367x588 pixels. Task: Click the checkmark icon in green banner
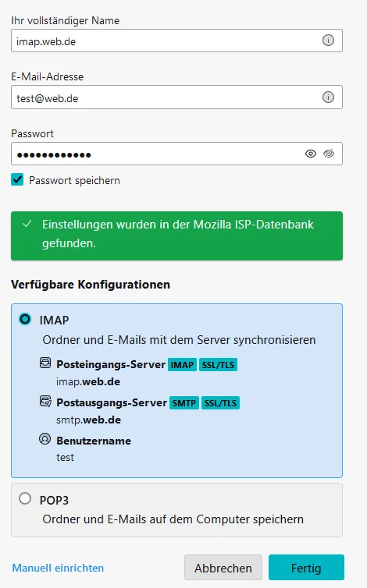(27, 225)
